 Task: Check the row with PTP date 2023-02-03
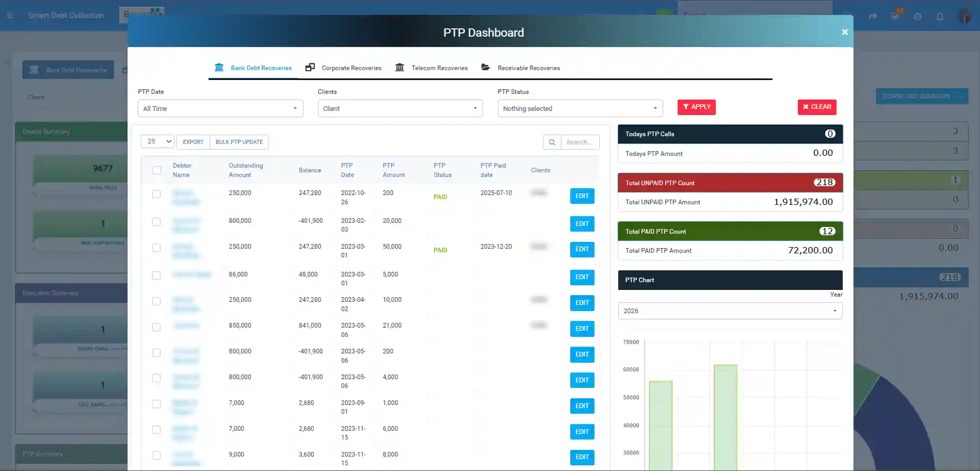coord(156,222)
